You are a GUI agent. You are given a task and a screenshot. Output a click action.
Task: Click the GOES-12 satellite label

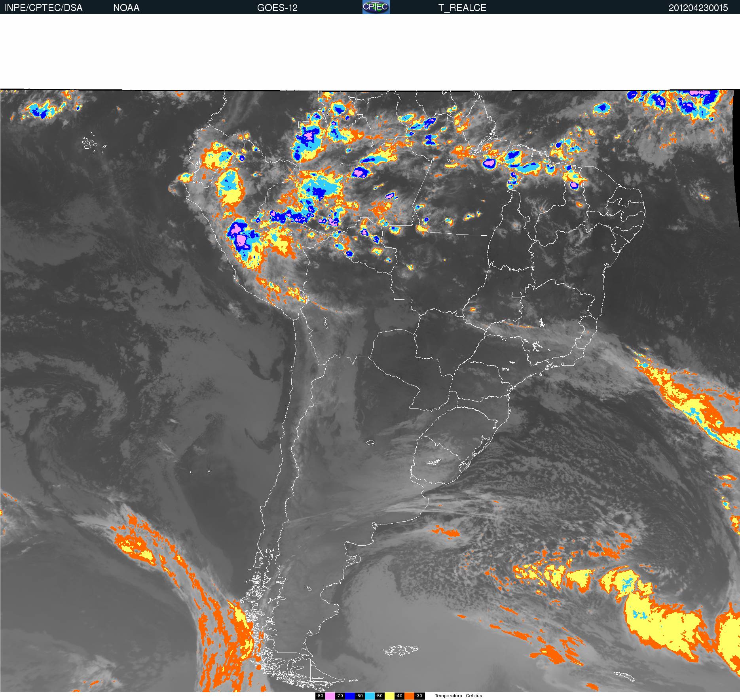(277, 8)
